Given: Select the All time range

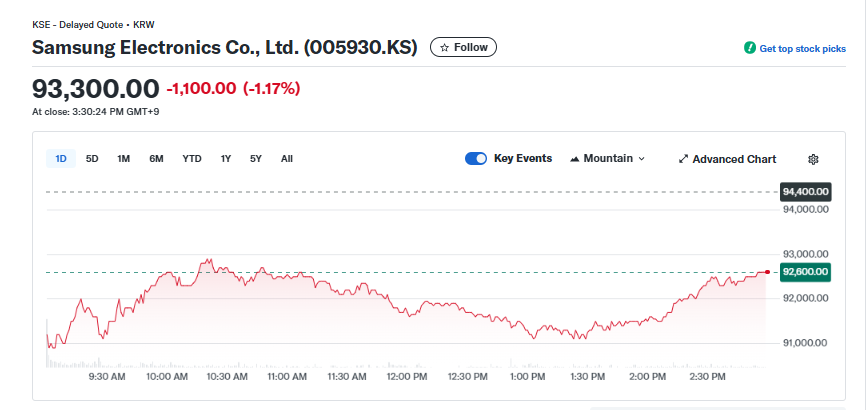Looking at the screenshot, I should [287, 159].
